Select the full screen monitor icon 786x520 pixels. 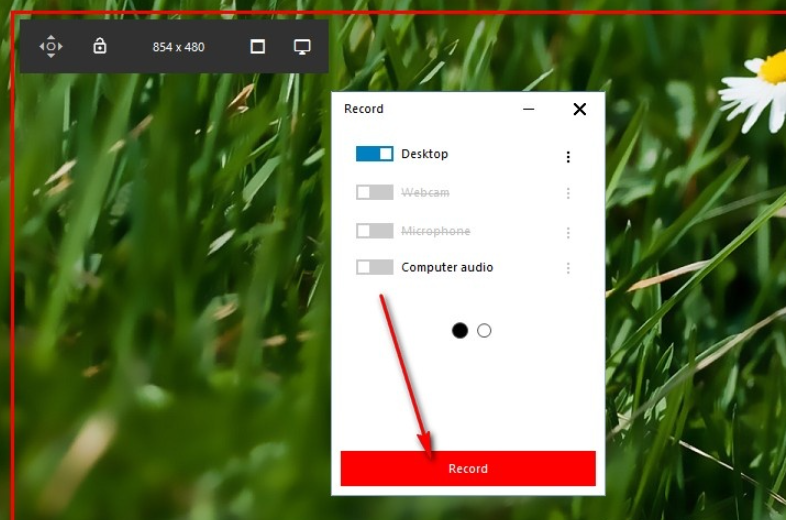coord(302,47)
